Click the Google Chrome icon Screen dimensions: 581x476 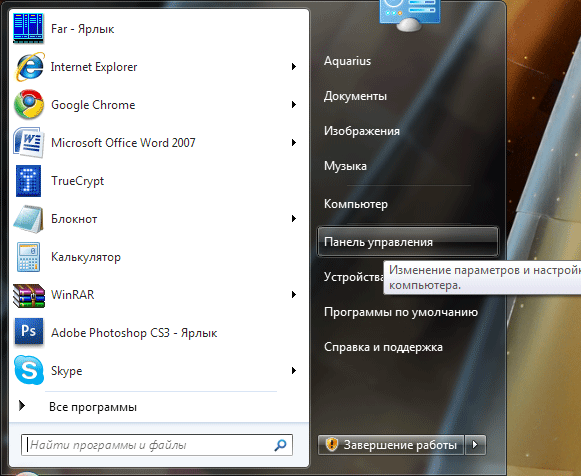pos(29,105)
